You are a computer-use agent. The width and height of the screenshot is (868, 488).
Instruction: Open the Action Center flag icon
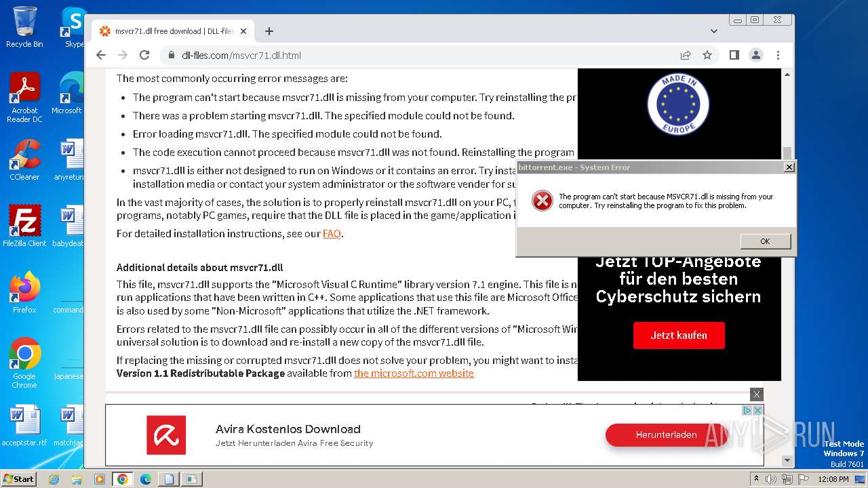point(803,479)
